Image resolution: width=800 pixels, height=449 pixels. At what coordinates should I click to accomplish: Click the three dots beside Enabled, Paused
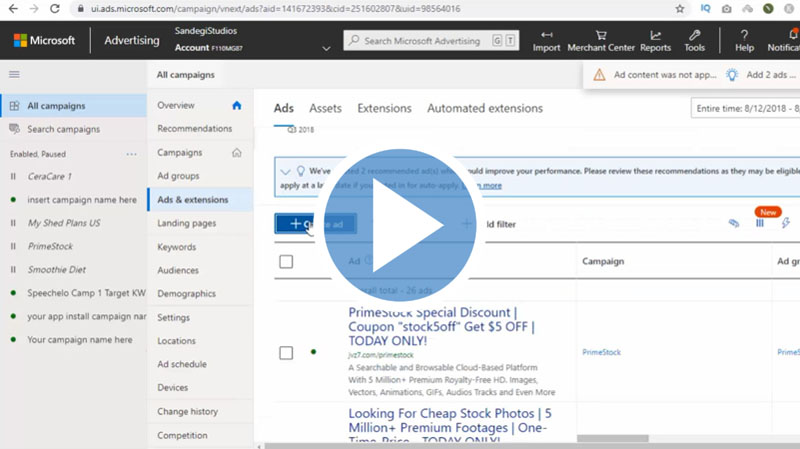132,154
